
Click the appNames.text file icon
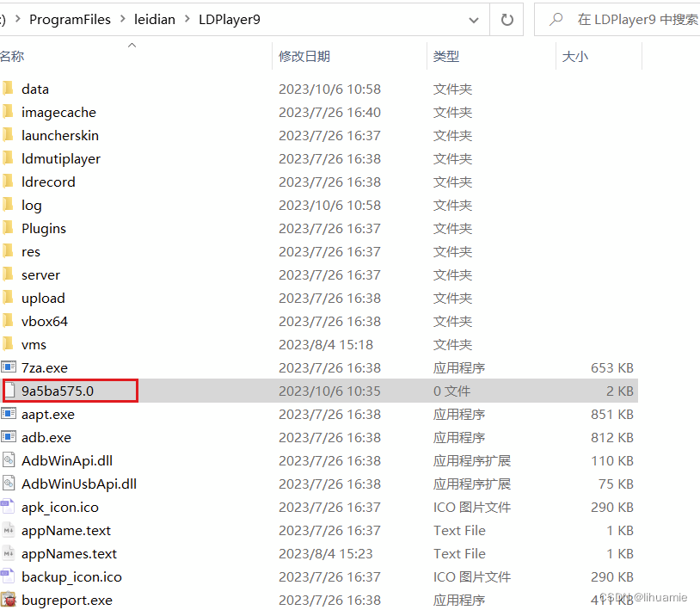(x=9, y=553)
